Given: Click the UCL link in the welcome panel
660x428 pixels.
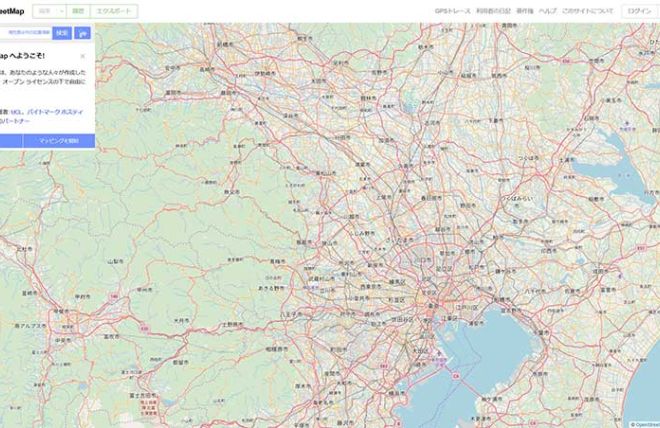Looking at the screenshot, I should point(16,111).
